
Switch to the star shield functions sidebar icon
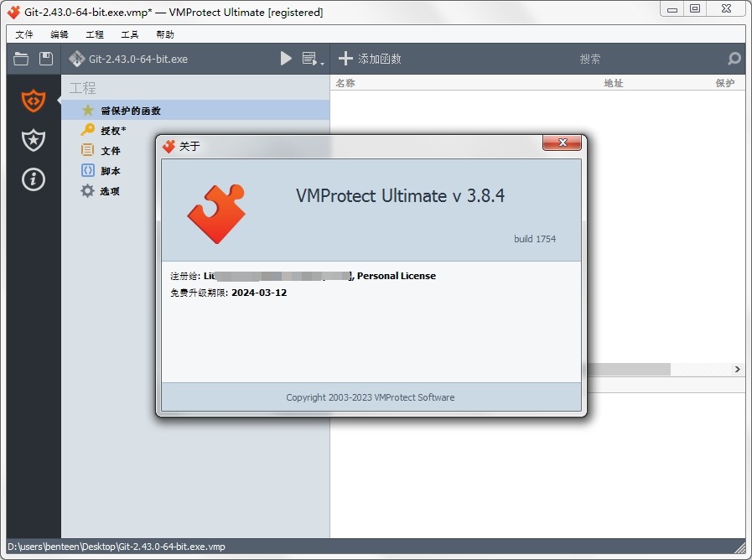click(x=33, y=140)
